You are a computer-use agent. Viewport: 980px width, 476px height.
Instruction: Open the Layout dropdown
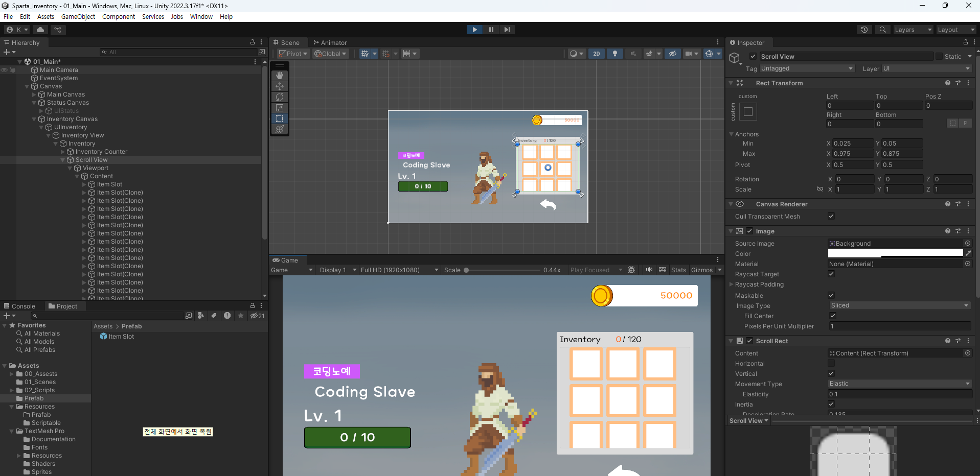coord(956,30)
